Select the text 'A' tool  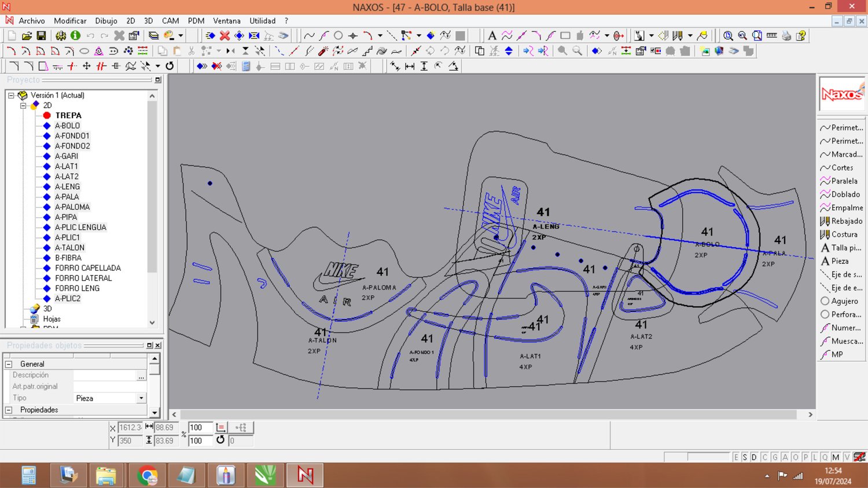coord(492,36)
